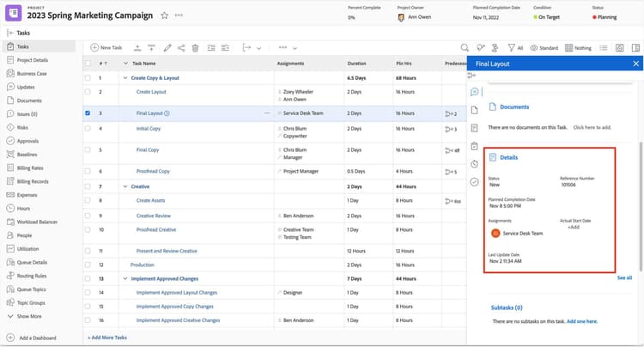Favorite the project with the star icon
This screenshot has width=644, height=347.
[164, 15]
